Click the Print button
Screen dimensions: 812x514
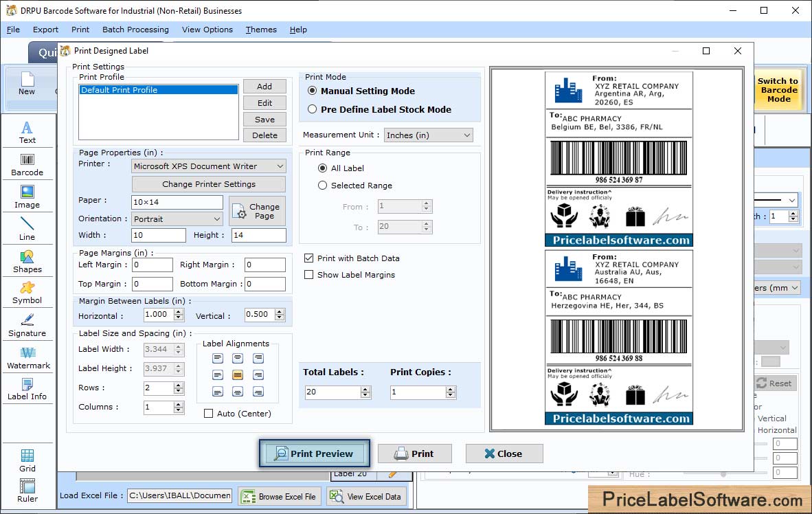415,454
